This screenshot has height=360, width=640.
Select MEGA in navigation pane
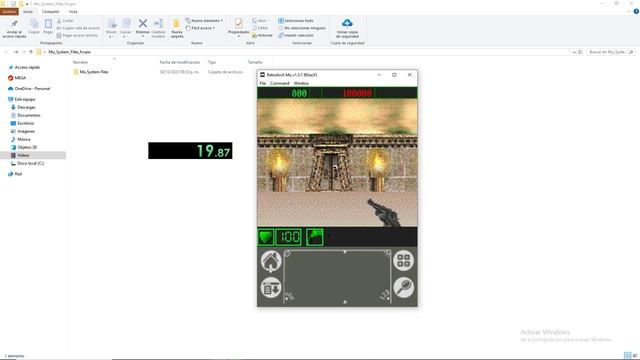20,78
